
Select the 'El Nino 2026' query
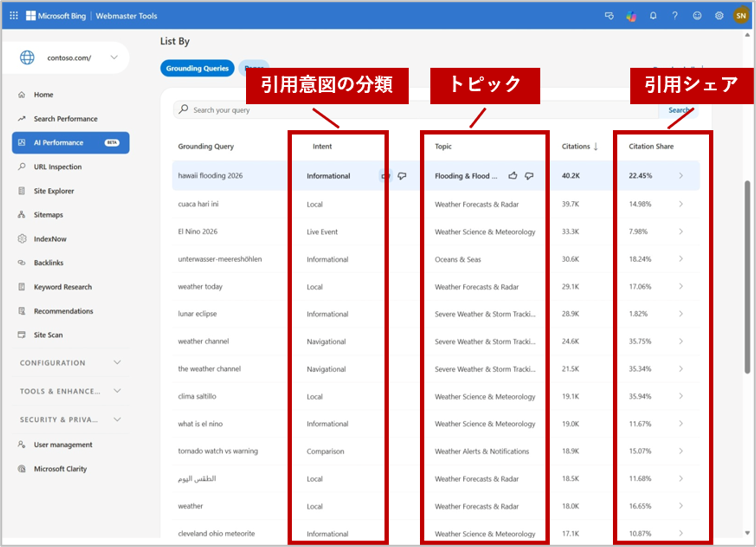(198, 231)
